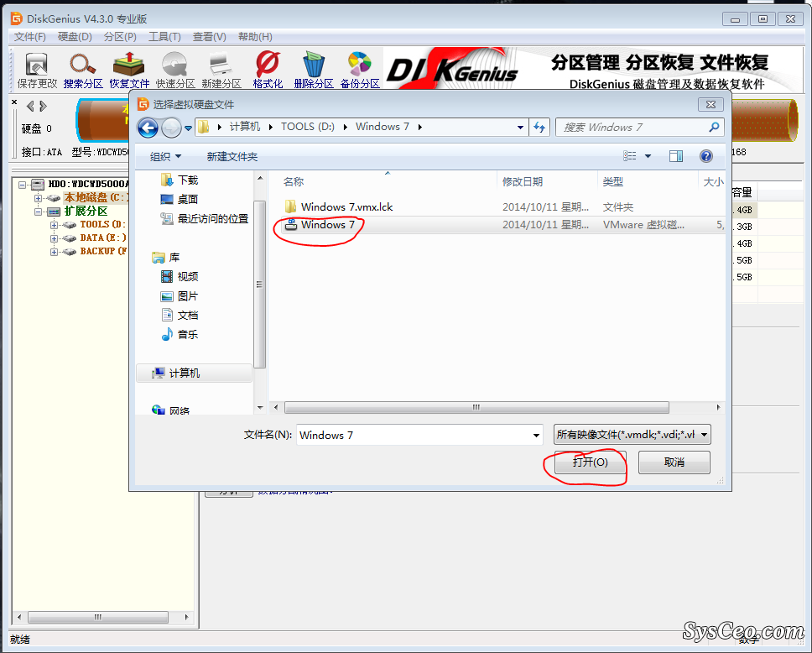Screen dimensions: 812x653
Task: Open the Disk (硬盘) menu
Action: [75, 37]
